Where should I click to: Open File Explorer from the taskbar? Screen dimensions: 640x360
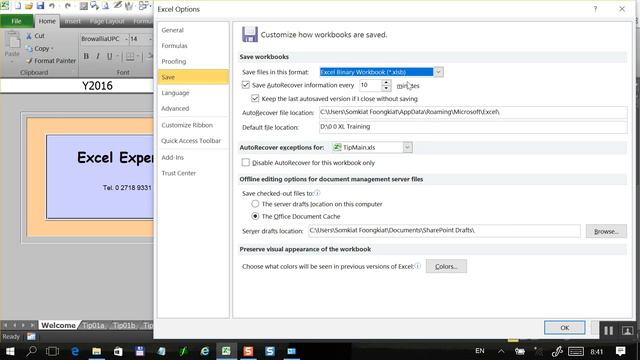pos(97,351)
